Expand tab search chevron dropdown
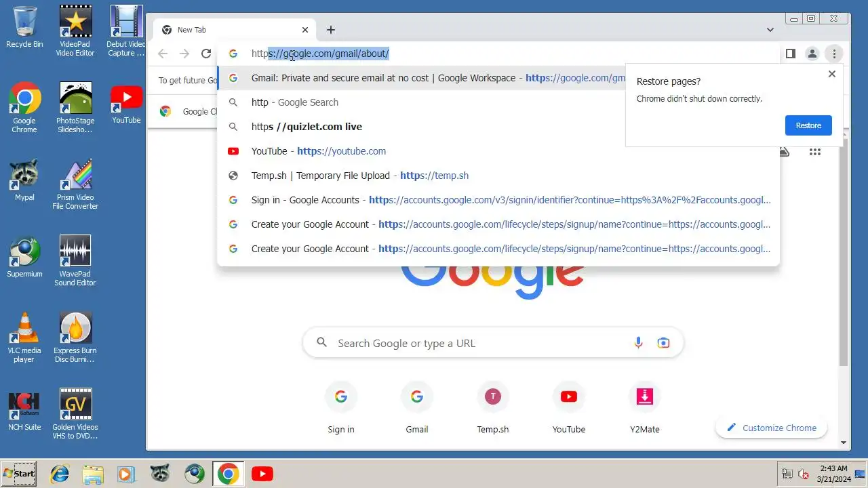Screen dimensions: 868x488 coord(770,30)
